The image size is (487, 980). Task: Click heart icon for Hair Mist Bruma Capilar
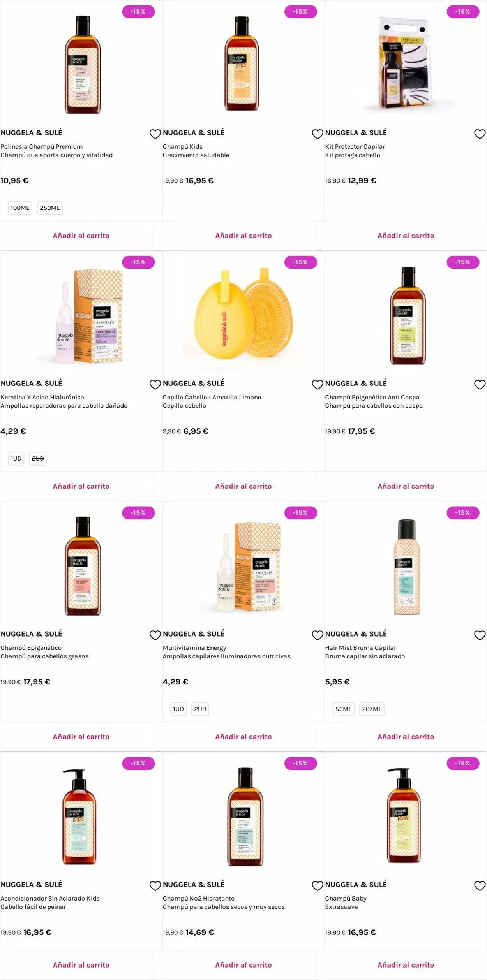[x=480, y=635]
